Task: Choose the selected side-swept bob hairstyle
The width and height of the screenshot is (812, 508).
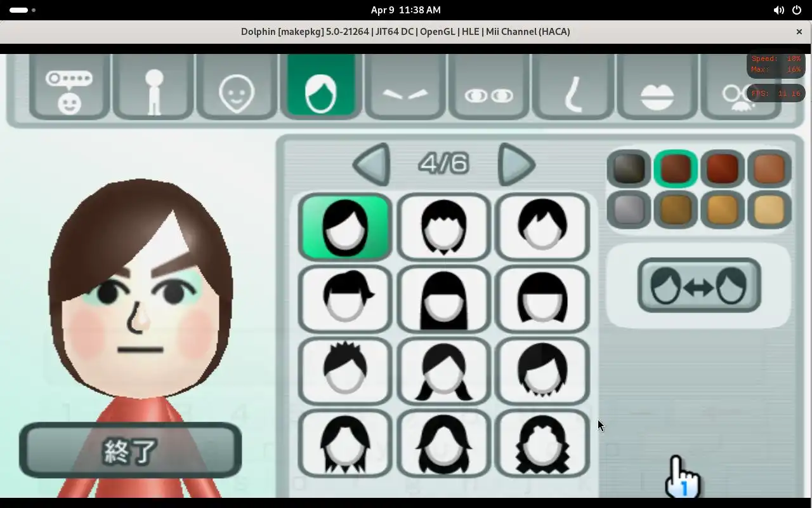Action: [345, 227]
